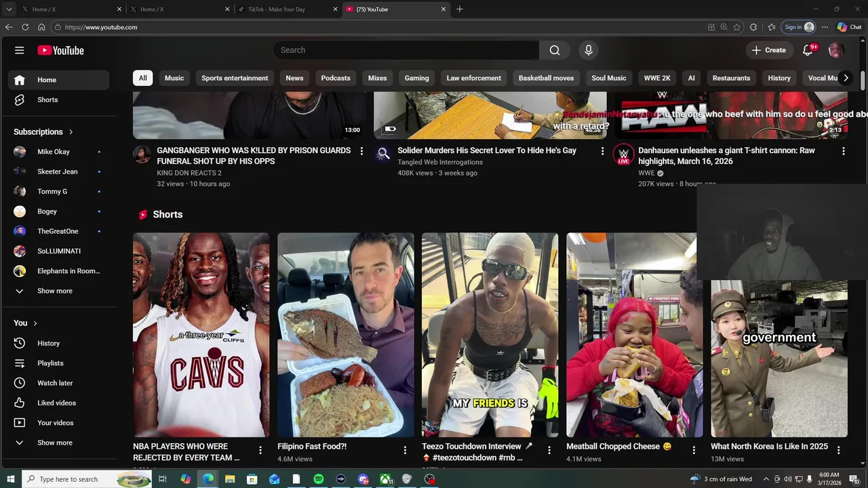Screen dimensions: 868x488
Task: Click the browser Sign in button
Action: [800, 27]
